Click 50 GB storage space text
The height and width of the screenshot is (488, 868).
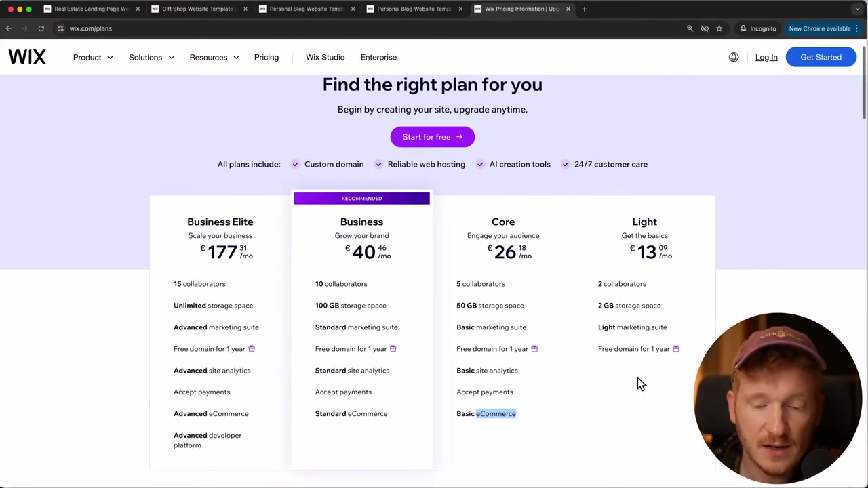coord(490,306)
